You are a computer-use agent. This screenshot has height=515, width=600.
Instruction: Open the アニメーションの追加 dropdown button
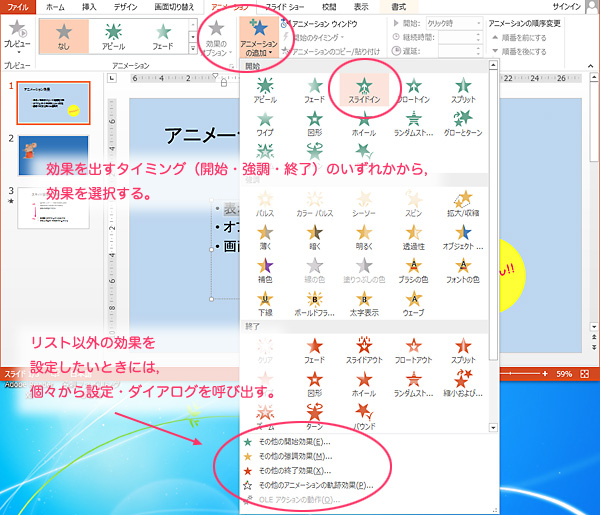(x=259, y=37)
